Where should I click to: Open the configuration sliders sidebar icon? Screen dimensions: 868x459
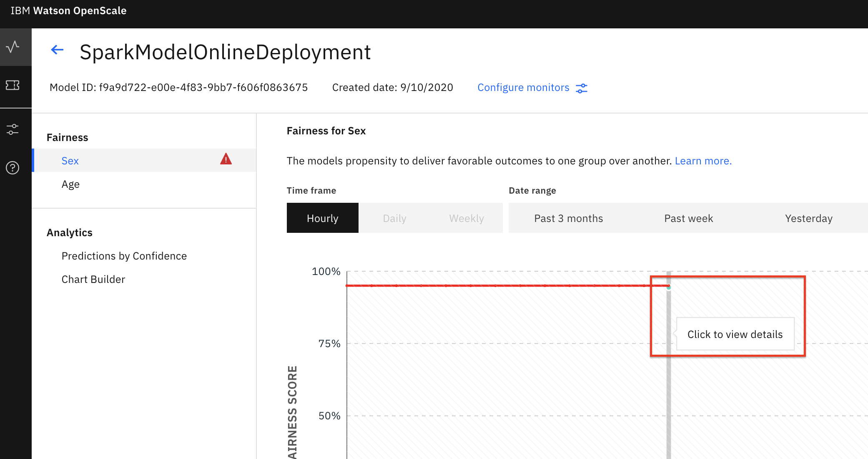pos(13,129)
